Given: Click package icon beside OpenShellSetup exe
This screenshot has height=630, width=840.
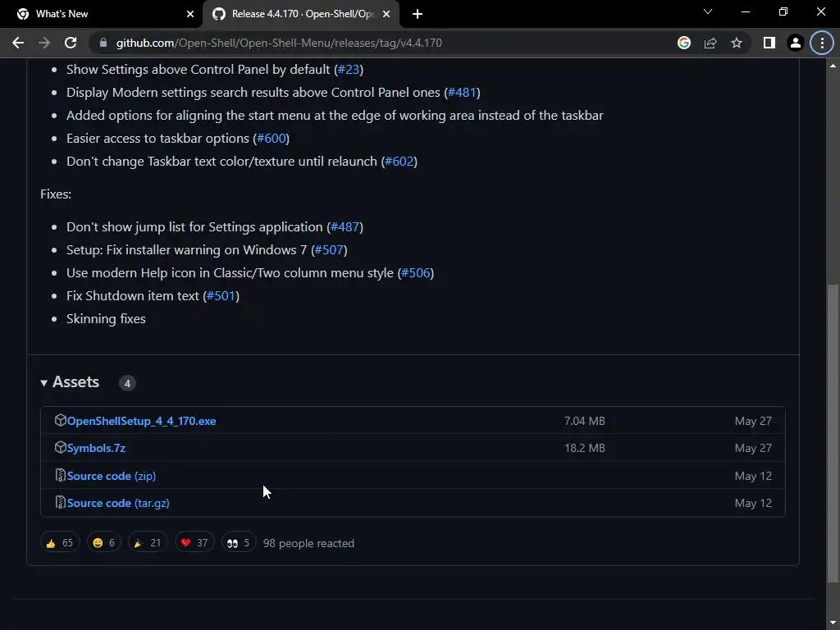Looking at the screenshot, I should pos(60,421).
